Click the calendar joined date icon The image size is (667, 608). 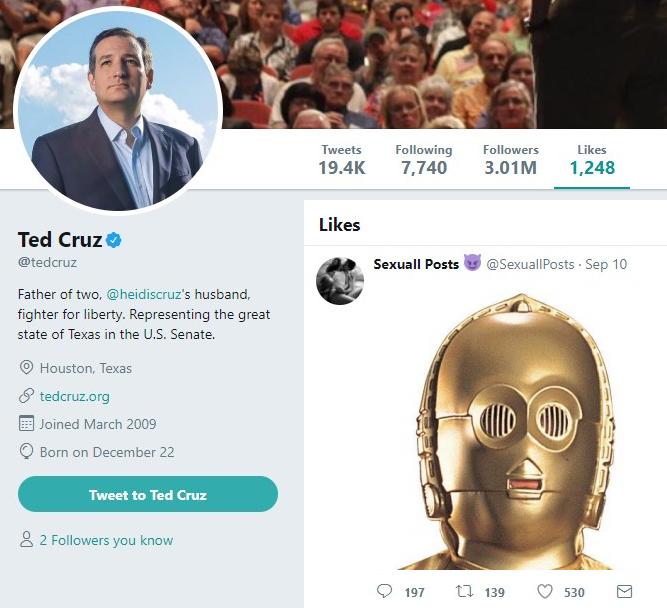[27, 424]
